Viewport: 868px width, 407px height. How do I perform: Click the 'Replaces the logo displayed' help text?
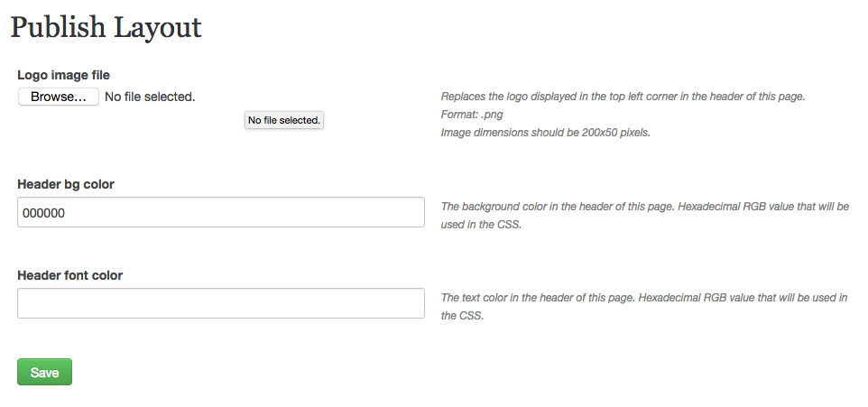point(623,97)
